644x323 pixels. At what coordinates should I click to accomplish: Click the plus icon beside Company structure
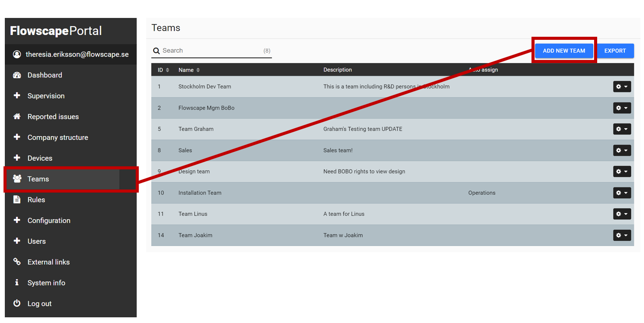coord(17,137)
